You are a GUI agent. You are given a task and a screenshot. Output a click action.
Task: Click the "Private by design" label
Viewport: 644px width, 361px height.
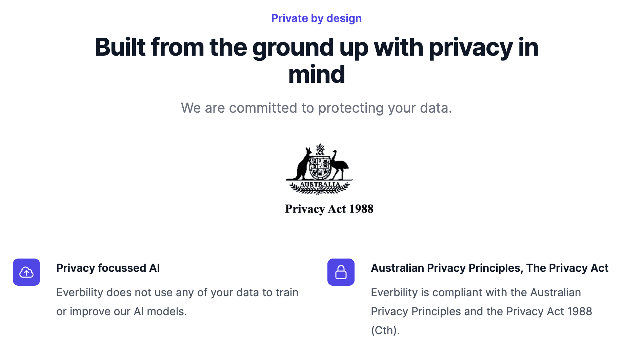tap(316, 18)
